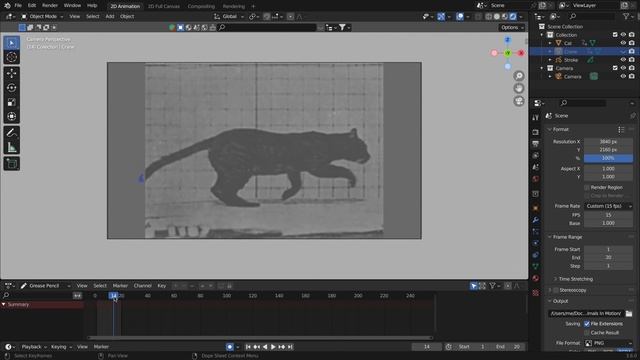The width and height of the screenshot is (640, 360).
Task: Open the Frame Rate dropdown
Action: point(608,206)
